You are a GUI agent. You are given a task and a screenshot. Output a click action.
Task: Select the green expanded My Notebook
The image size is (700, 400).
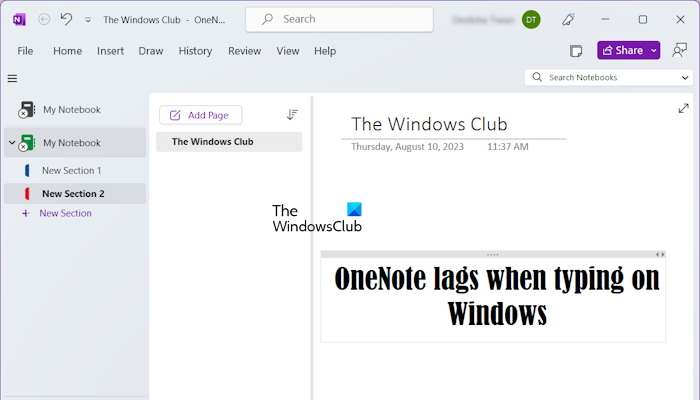[x=75, y=143]
